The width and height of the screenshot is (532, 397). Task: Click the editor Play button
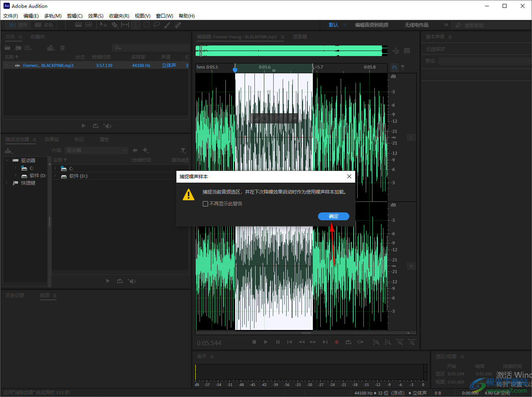tap(266, 342)
